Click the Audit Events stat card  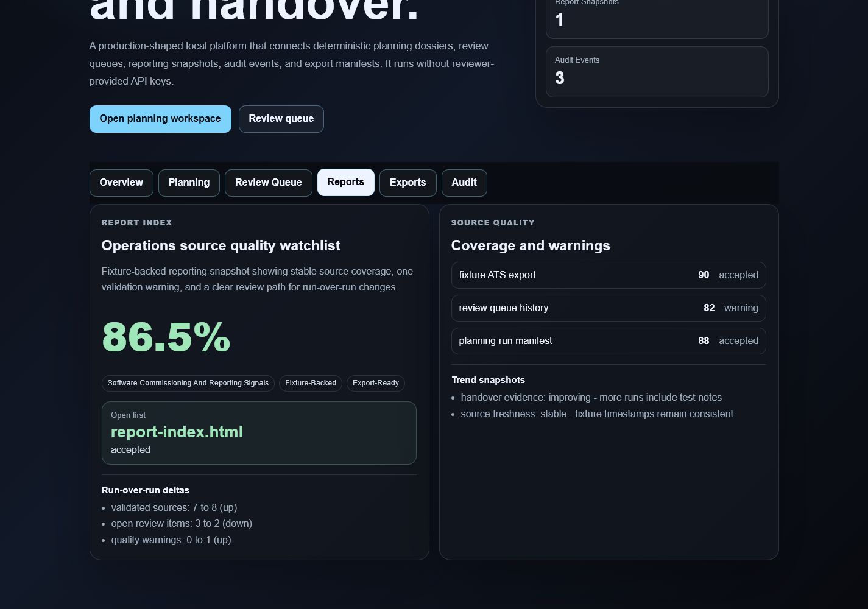coord(657,72)
